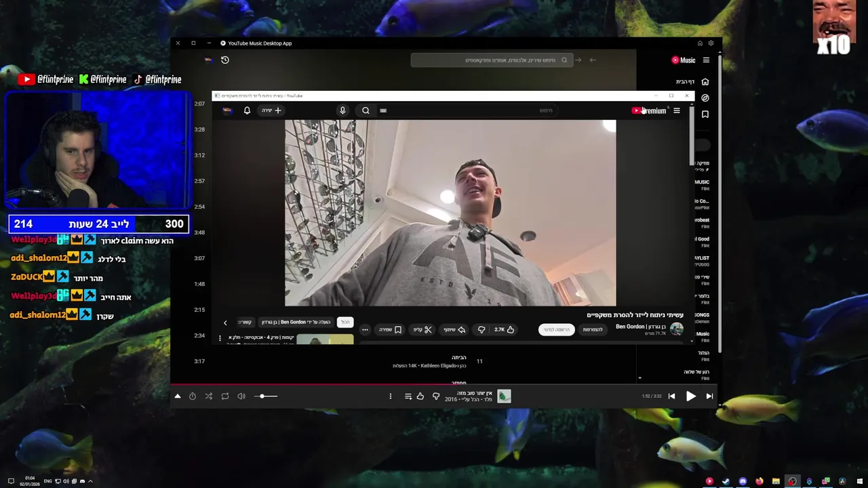
Task: Click the Join channel button
Action: pyautogui.click(x=593, y=329)
